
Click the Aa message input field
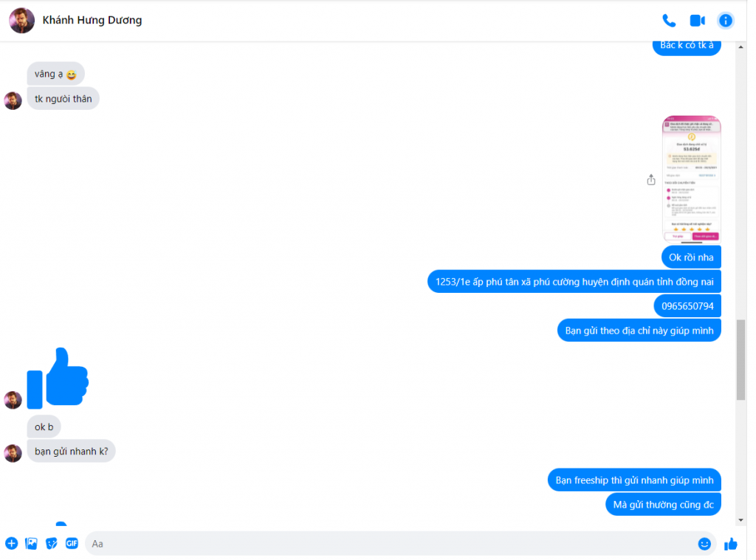click(x=391, y=544)
